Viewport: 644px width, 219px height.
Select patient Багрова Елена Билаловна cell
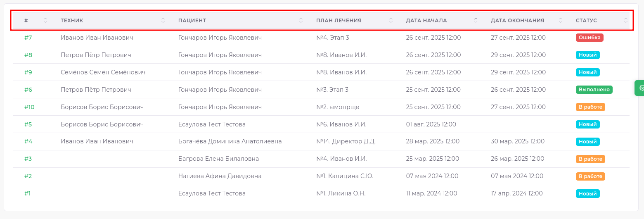pyautogui.click(x=218, y=159)
